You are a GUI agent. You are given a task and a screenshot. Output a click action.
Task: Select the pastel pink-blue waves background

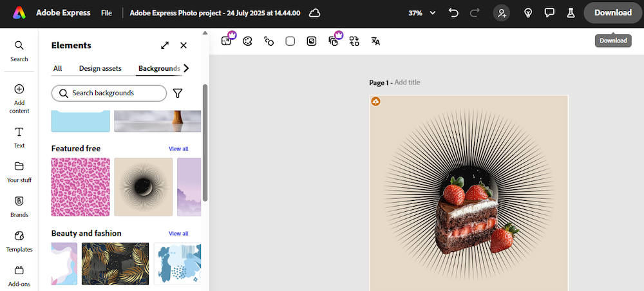[64, 263]
